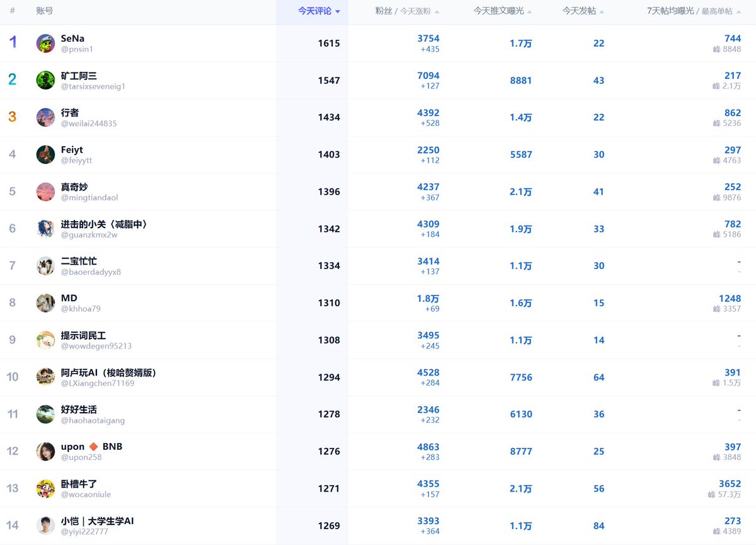Open 行者 account name link
This screenshot has height=545, width=756.
click(x=70, y=112)
